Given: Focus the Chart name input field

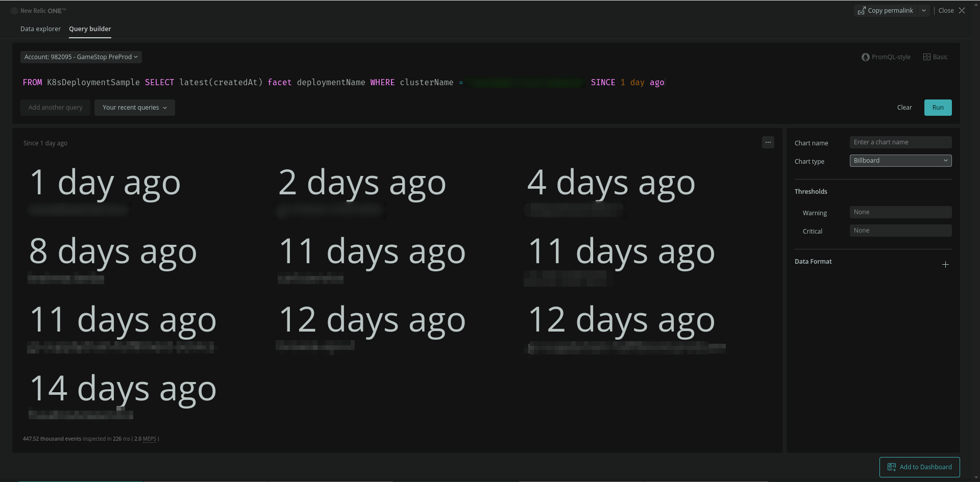Looking at the screenshot, I should pos(900,142).
